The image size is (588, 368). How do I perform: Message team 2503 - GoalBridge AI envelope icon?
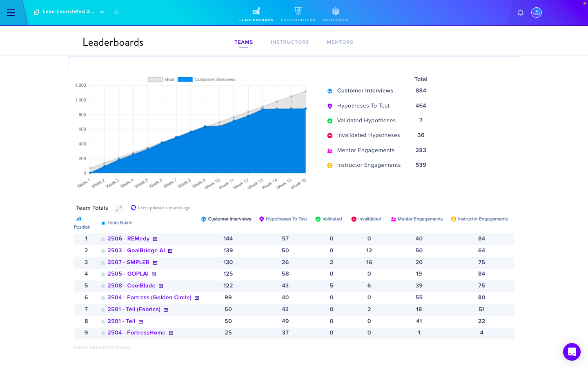coord(170,251)
